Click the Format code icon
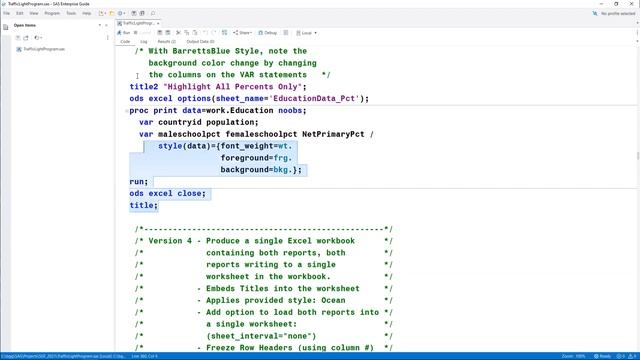 pyautogui.click(x=224, y=33)
